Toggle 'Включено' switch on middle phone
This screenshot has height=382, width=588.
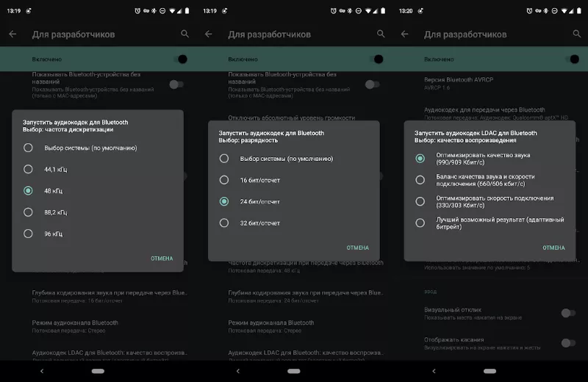tap(376, 59)
